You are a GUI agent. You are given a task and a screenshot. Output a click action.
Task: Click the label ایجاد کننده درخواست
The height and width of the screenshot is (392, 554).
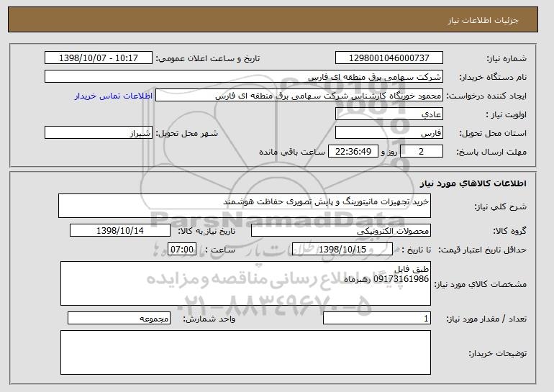[x=486, y=96]
